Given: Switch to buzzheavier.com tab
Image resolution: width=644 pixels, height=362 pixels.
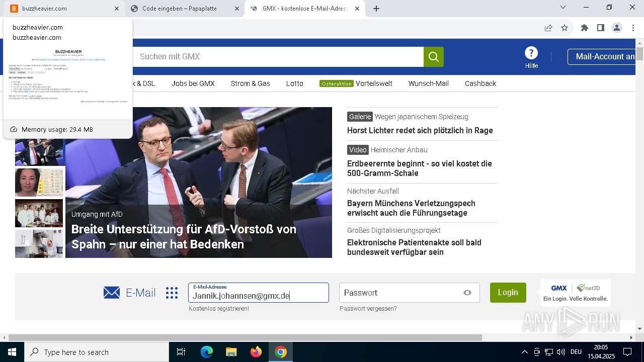Looking at the screenshot, I should (x=64, y=9).
